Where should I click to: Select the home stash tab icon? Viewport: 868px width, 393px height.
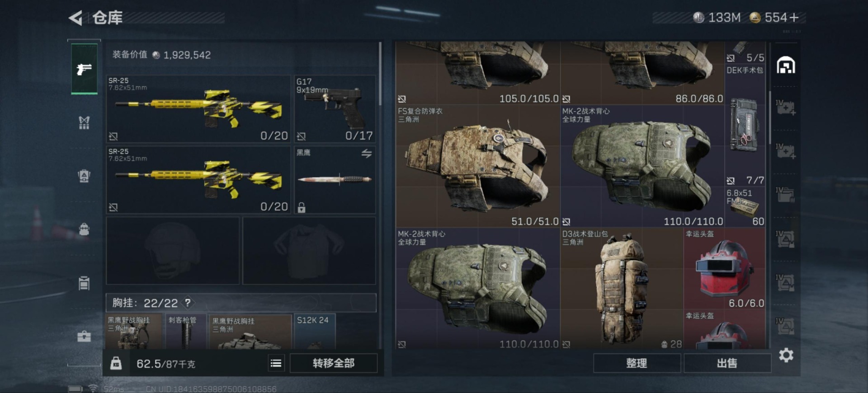[786, 65]
